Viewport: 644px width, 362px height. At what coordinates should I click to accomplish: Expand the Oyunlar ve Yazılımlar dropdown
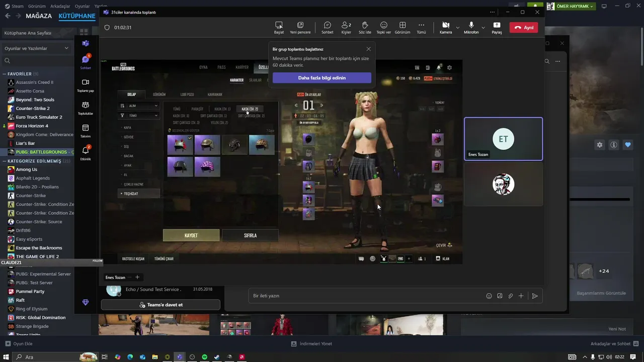(x=37, y=48)
